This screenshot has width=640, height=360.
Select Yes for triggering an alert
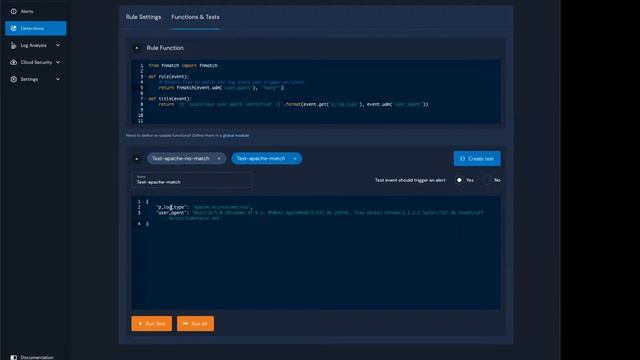point(459,180)
